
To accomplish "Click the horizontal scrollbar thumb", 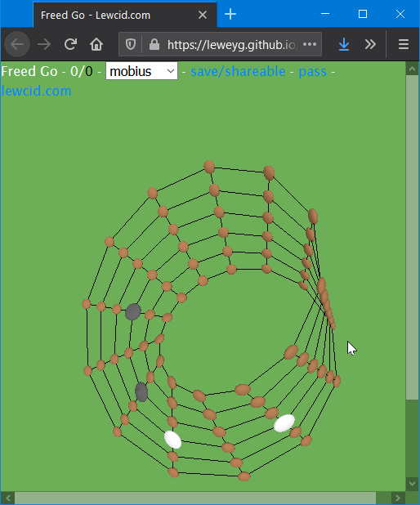I will 195,498.
